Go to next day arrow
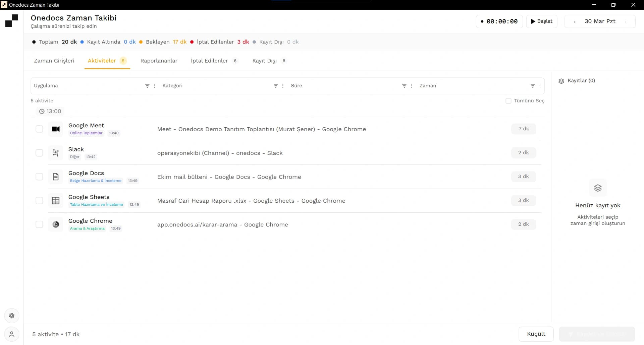The width and height of the screenshot is (644, 345). tap(626, 22)
